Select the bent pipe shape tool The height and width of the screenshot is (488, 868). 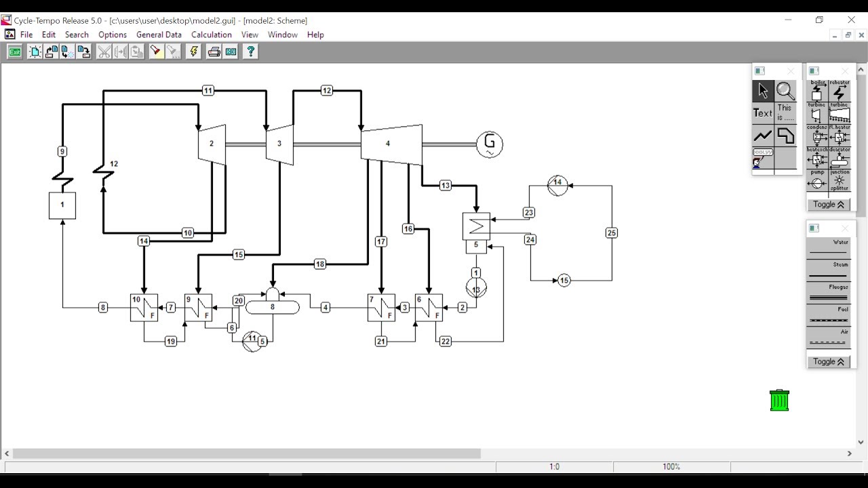(x=785, y=136)
